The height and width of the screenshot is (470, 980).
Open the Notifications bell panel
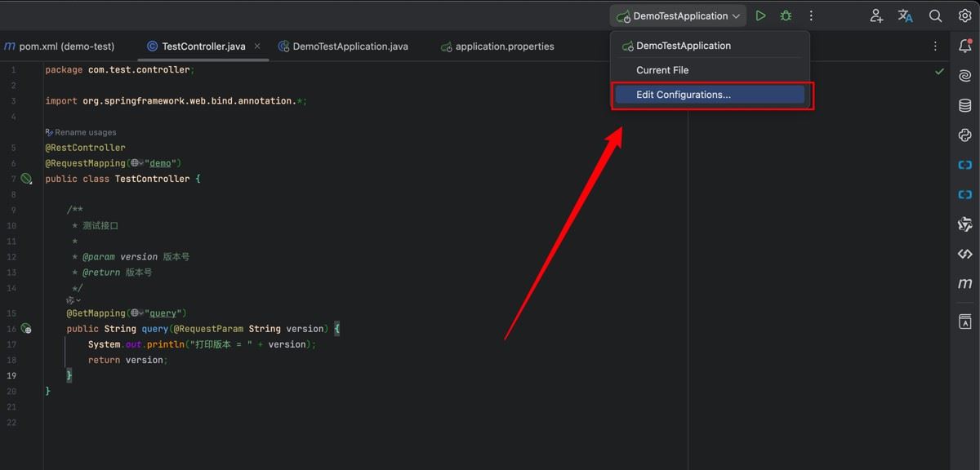click(964, 47)
